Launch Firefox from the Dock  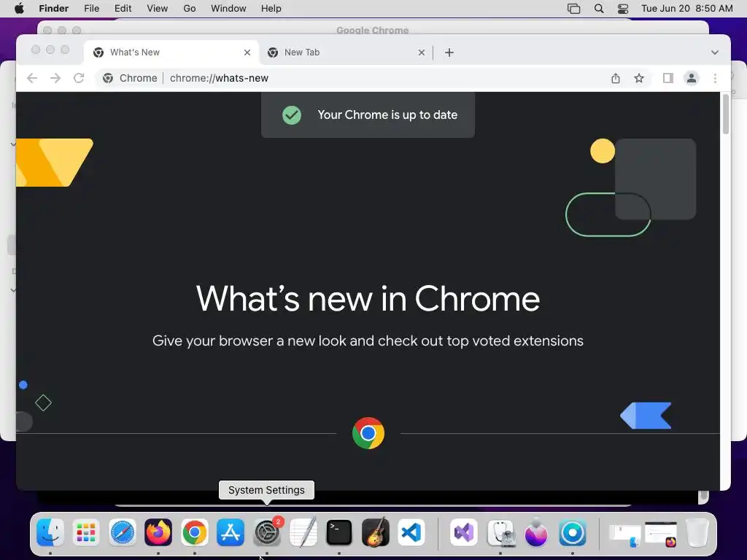[x=158, y=532]
